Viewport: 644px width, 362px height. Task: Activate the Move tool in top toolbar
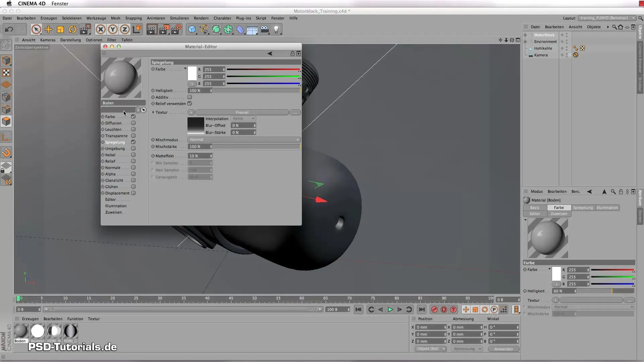(x=48, y=29)
